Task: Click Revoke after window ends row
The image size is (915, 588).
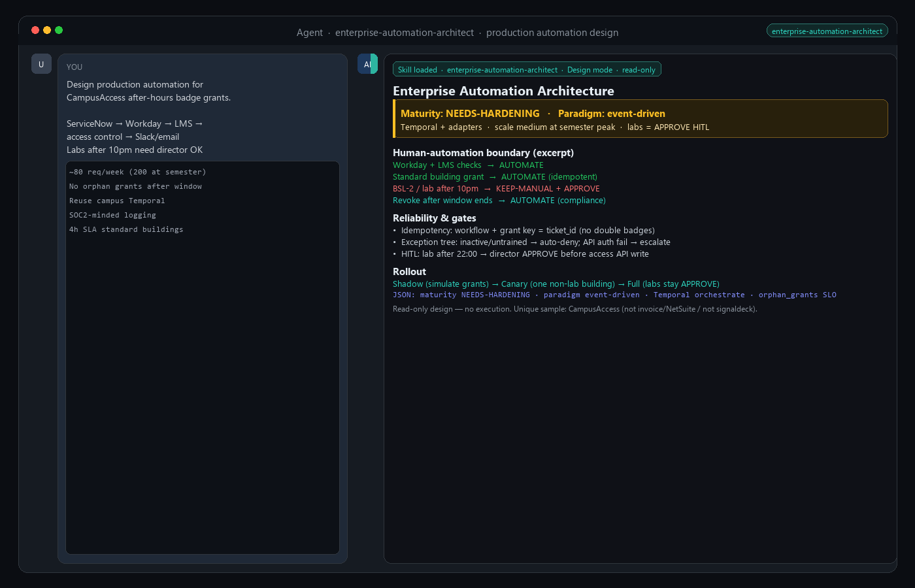Action: coord(499,201)
